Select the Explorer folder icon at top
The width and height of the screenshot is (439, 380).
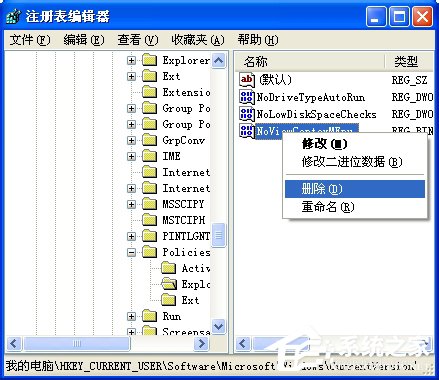click(x=149, y=60)
